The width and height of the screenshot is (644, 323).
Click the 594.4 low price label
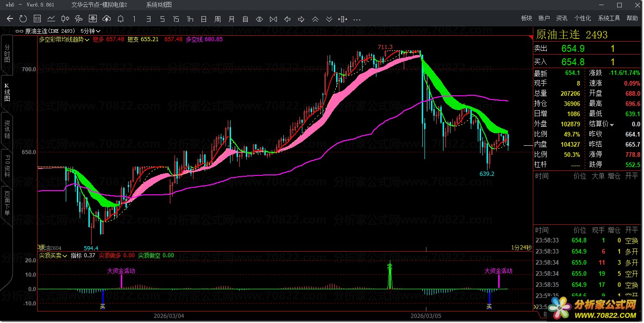tap(91, 248)
